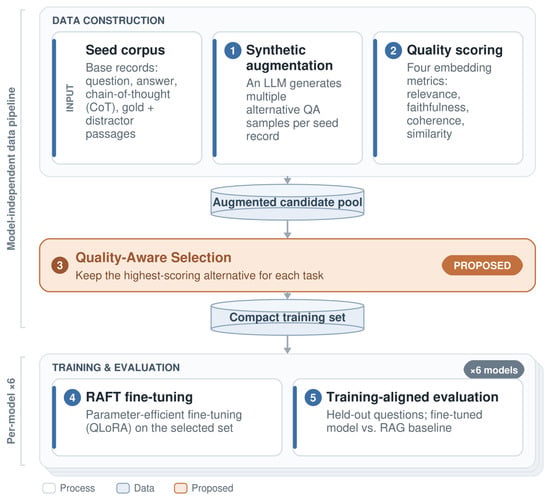This screenshot has height=500, width=550.
Task: Select the Augmented candidate pool cylinder
Action: coord(287,202)
